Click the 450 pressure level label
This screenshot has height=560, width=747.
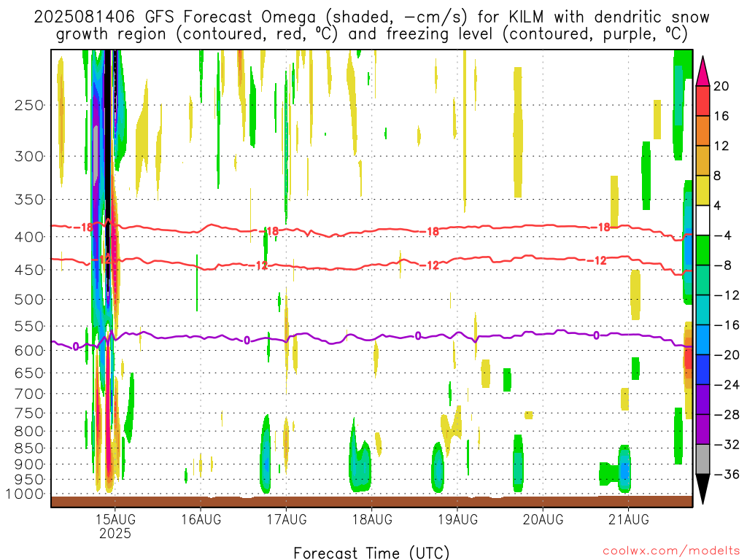[x=29, y=270]
